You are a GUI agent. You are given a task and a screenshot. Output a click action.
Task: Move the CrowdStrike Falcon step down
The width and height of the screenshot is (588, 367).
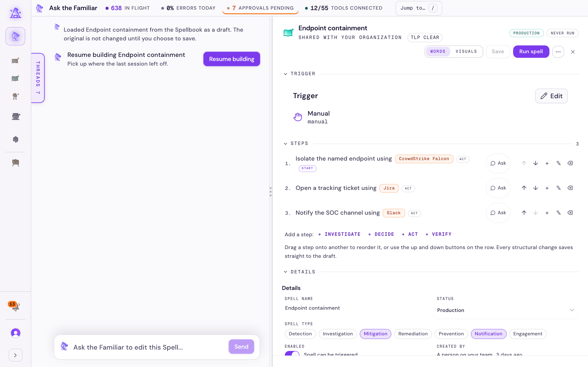coord(536,163)
